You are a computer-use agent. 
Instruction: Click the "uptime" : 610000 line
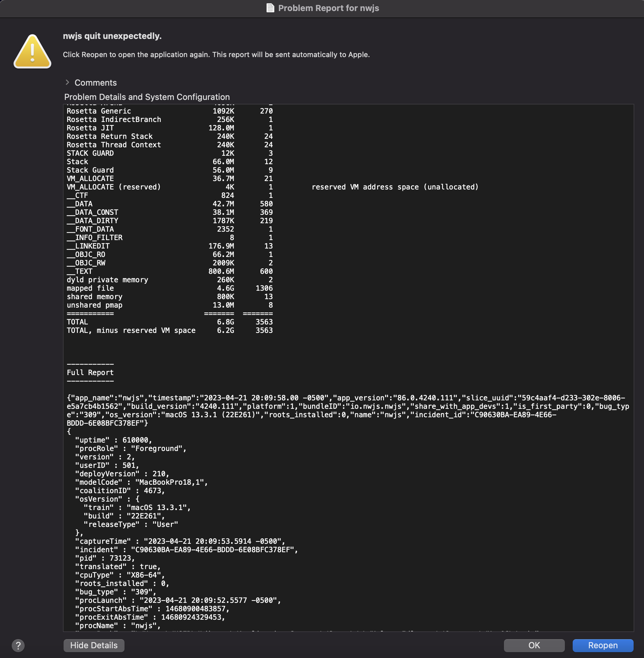[x=113, y=440]
